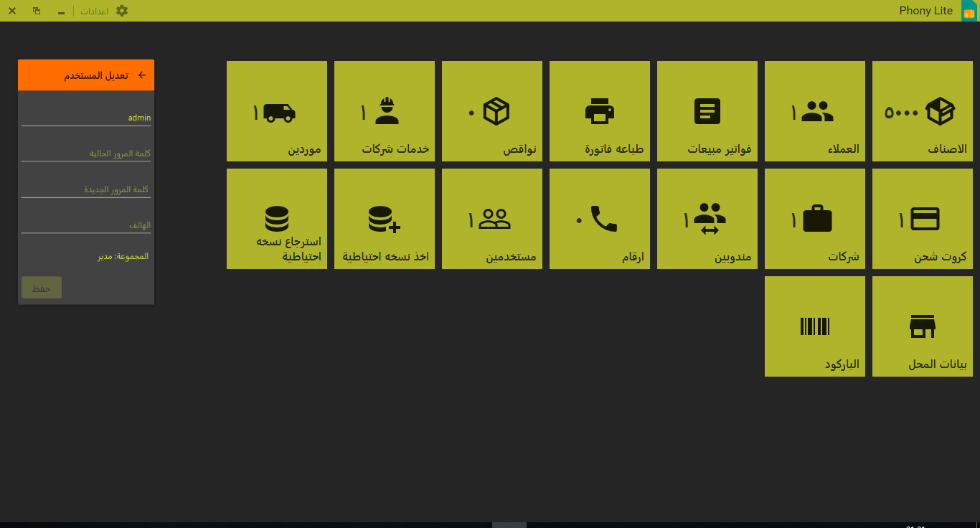Image resolution: width=980 pixels, height=528 pixels.
Task: Open خدمات شركات worker helmet icon
Action: pyautogui.click(x=387, y=111)
